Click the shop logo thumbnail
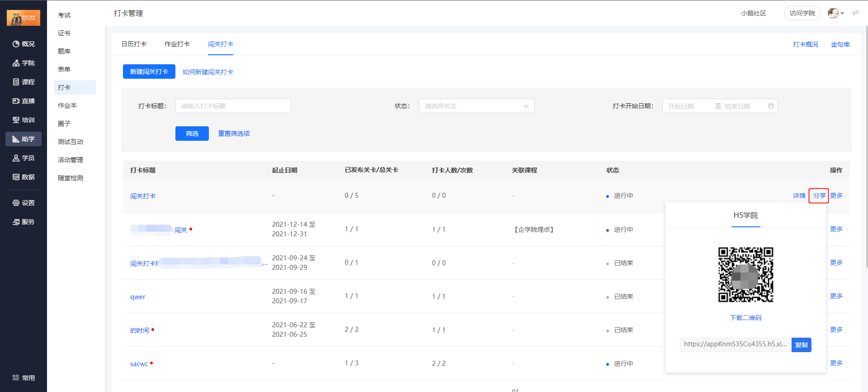 point(24,18)
